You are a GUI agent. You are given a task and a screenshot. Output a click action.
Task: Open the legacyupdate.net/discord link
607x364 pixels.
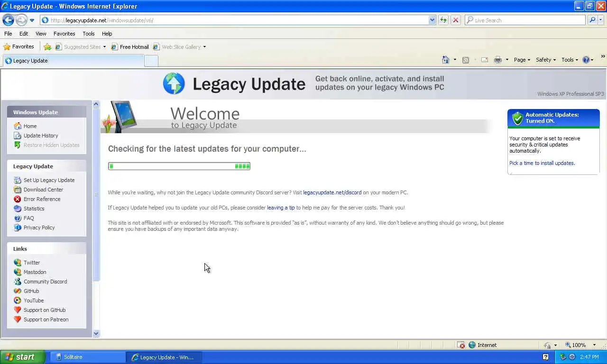pyautogui.click(x=332, y=192)
